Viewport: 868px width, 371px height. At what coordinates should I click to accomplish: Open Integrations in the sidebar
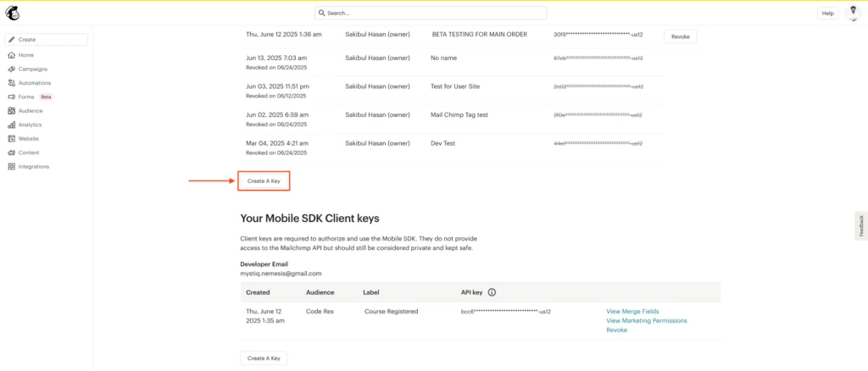34,166
